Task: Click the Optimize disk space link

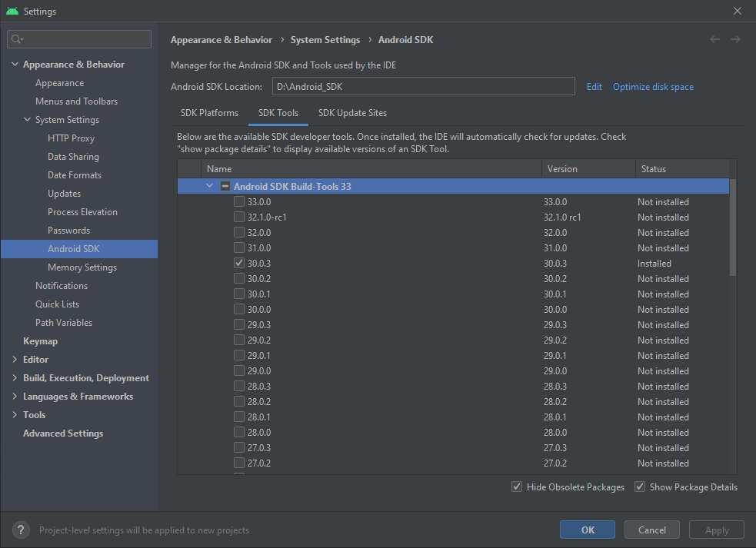Action: 653,86
